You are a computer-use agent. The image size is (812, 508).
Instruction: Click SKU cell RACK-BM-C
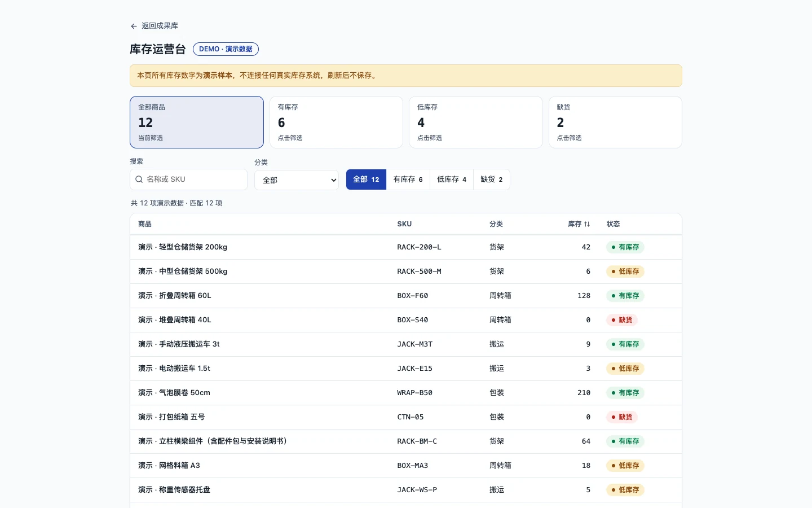(x=417, y=441)
